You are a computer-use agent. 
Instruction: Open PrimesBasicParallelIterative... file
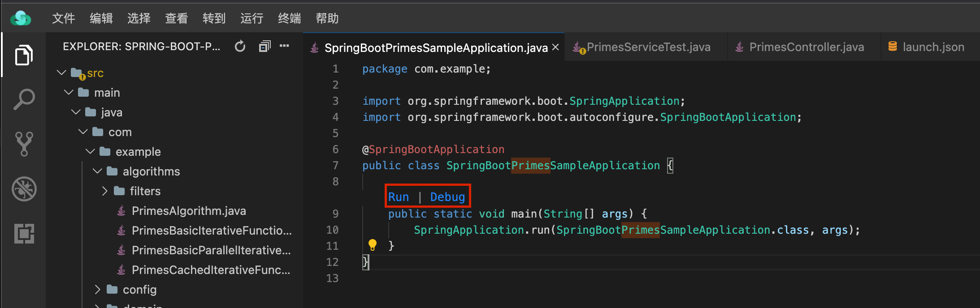coord(211,250)
